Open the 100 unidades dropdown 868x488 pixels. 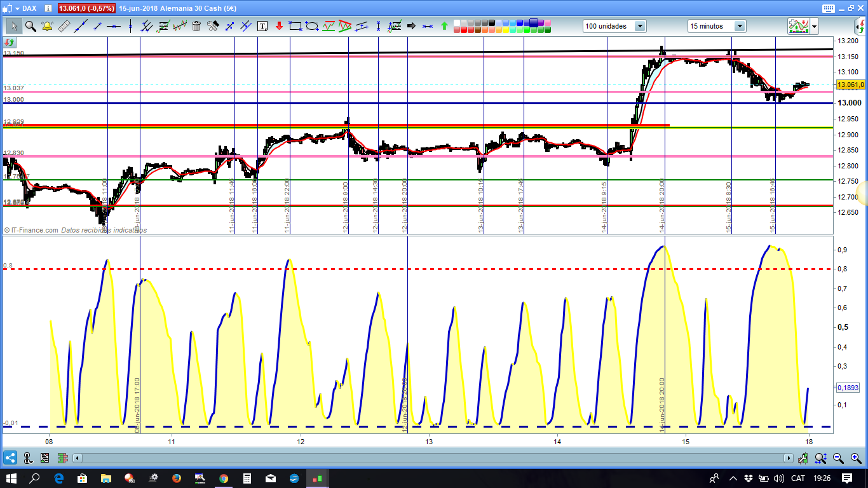(640, 26)
